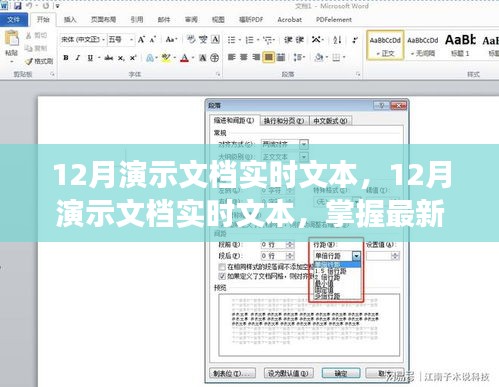
Task: Click the Line Spacing ribbon icon
Action: 297,57
